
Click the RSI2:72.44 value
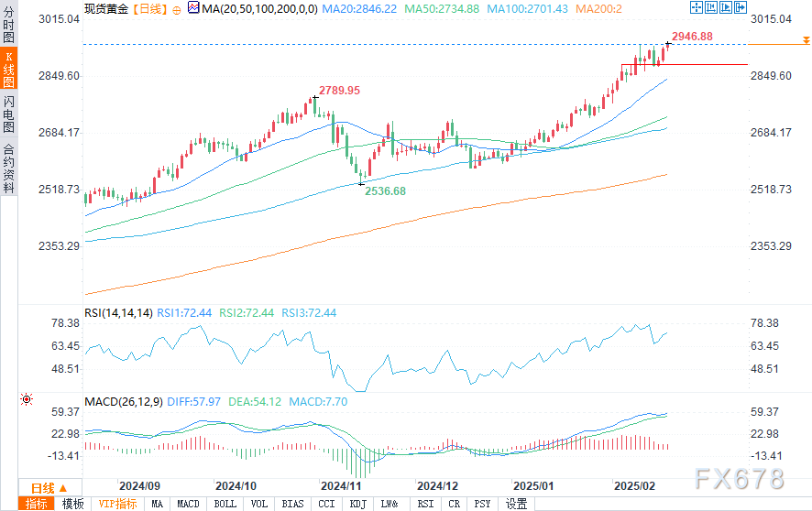(x=247, y=313)
